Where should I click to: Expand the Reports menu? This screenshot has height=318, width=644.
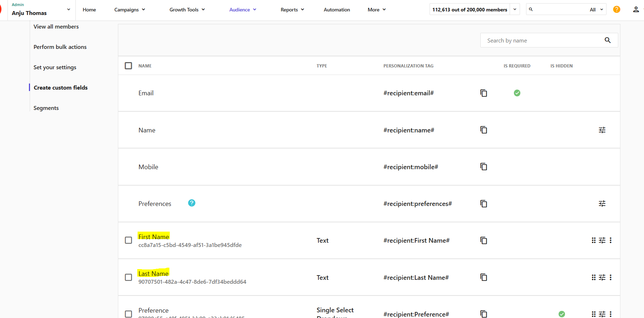click(x=292, y=10)
